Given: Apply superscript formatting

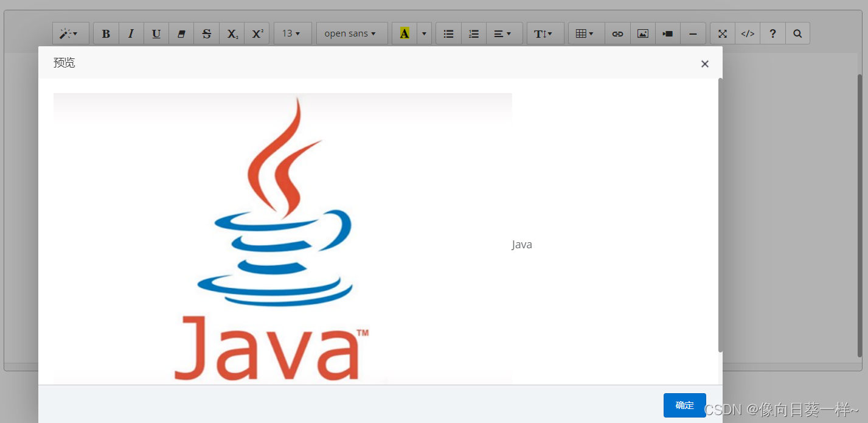Looking at the screenshot, I should click(x=257, y=33).
